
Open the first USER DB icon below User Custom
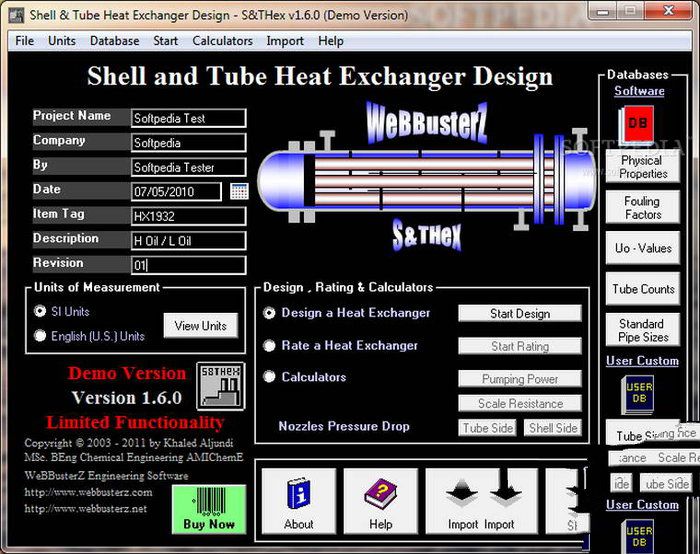pyautogui.click(x=638, y=393)
